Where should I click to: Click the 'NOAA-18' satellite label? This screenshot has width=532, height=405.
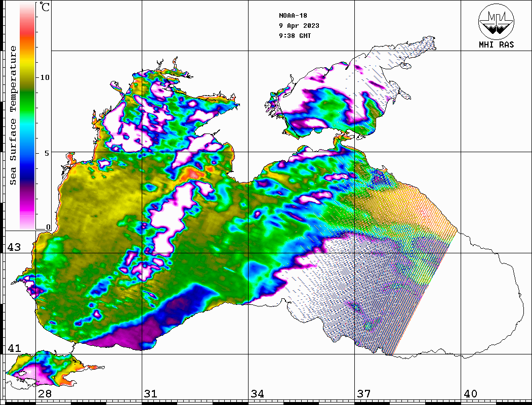[293, 16]
